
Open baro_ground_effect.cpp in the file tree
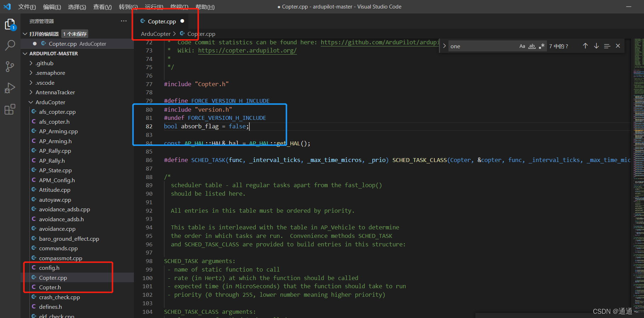(x=77, y=239)
